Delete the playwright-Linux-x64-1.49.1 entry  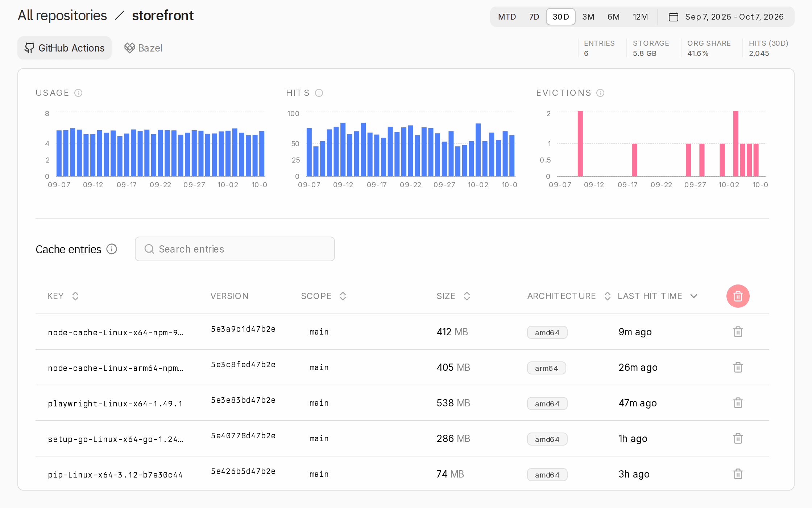[738, 403]
